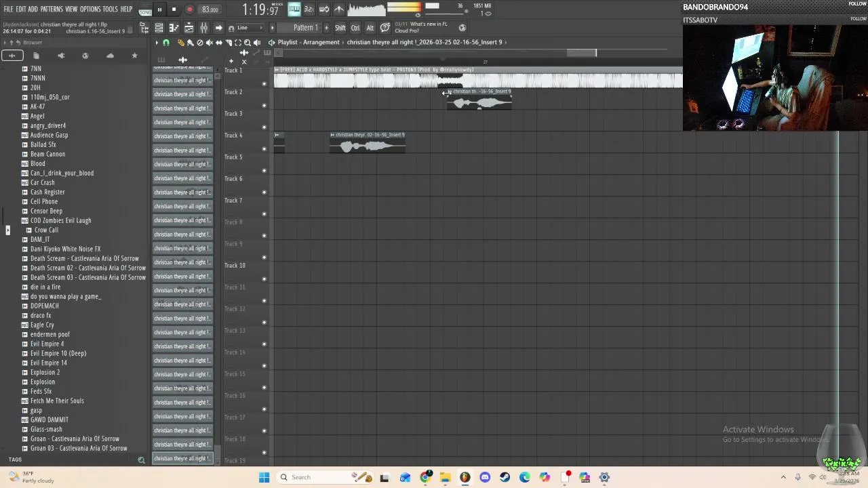Open the browser files tab icon
Viewport: 868px width, 488px height.
coord(36,56)
